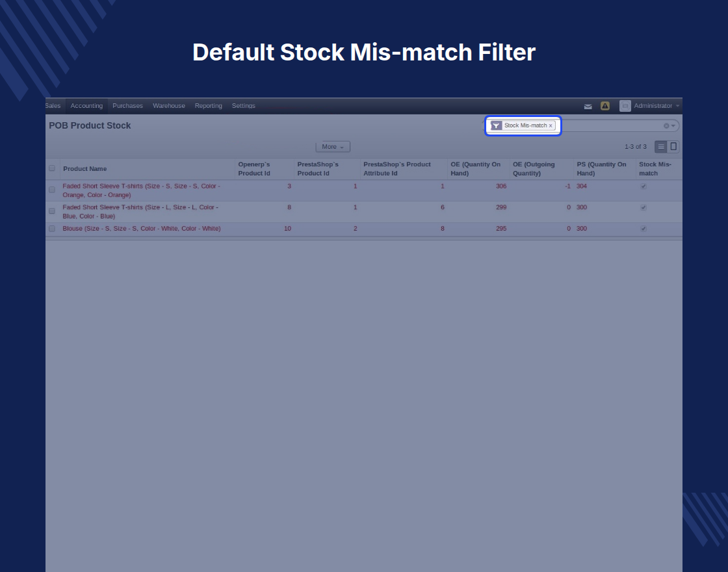Open the messages envelope icon
728x572 pixels.
click(588, 107)
